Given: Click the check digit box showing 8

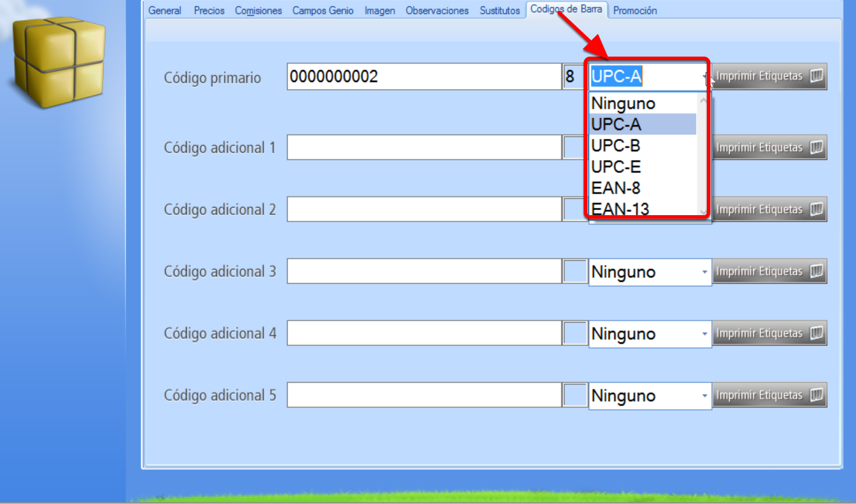Looking at the screenshot, I should pyautogui.click(x=574, y=77).
